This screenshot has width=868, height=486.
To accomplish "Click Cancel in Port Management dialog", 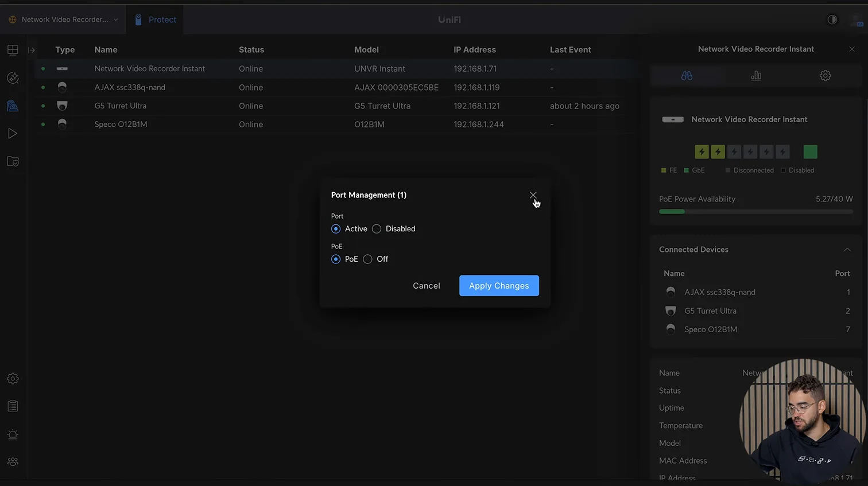I will pos(426,286).
